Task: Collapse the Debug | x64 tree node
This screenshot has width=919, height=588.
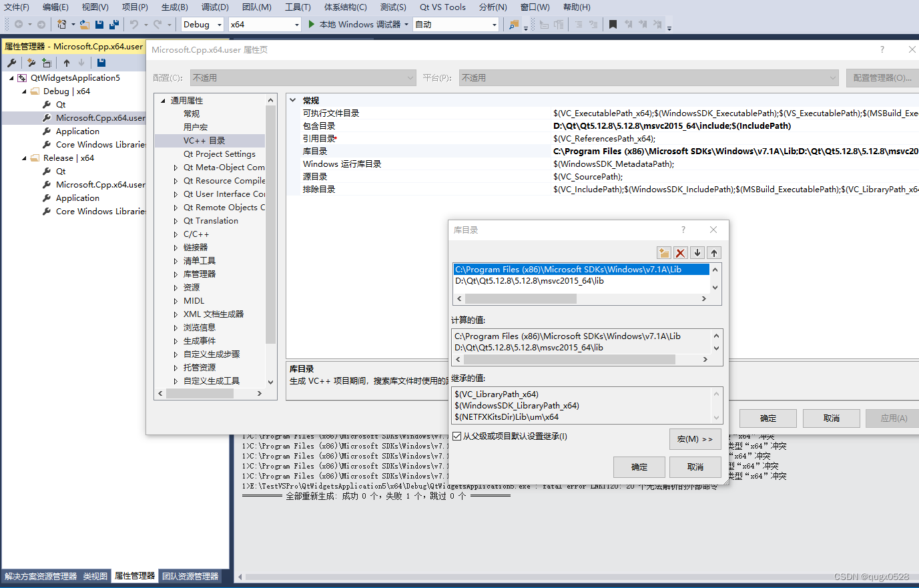Action: pos(23,91)
